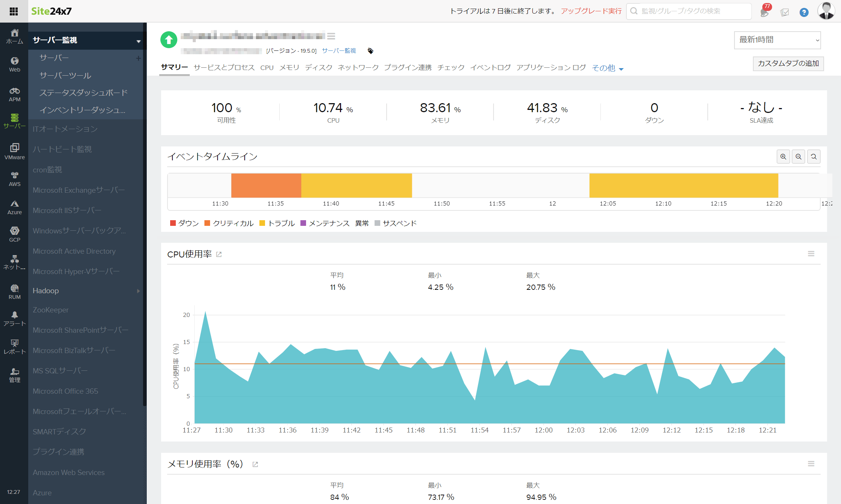Open サーバーツール in sidebar
The width and height of the screenshot is (841, 504).
(x=65, y=76)
